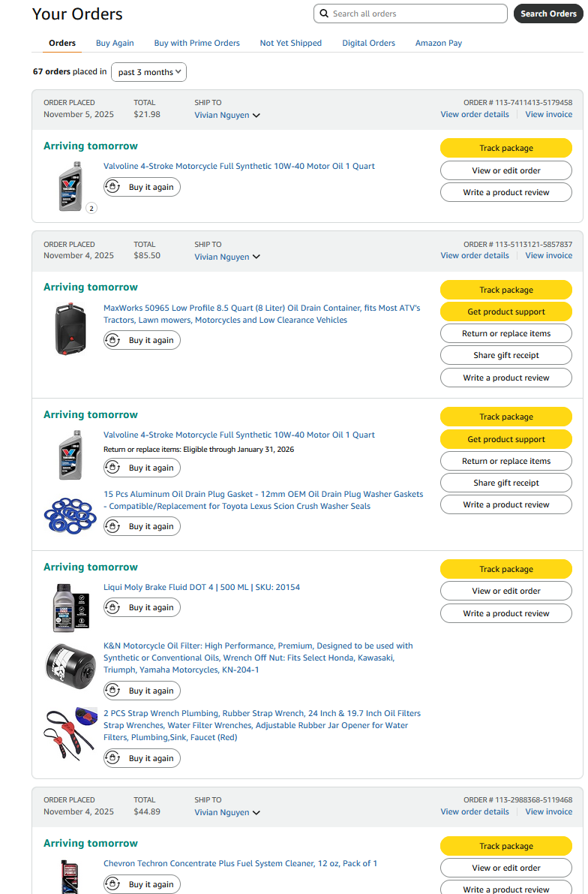Open the MaxWorks Oil Drain Container thumbnail
This screenshot has height=894, width=588.
point(70,329)
